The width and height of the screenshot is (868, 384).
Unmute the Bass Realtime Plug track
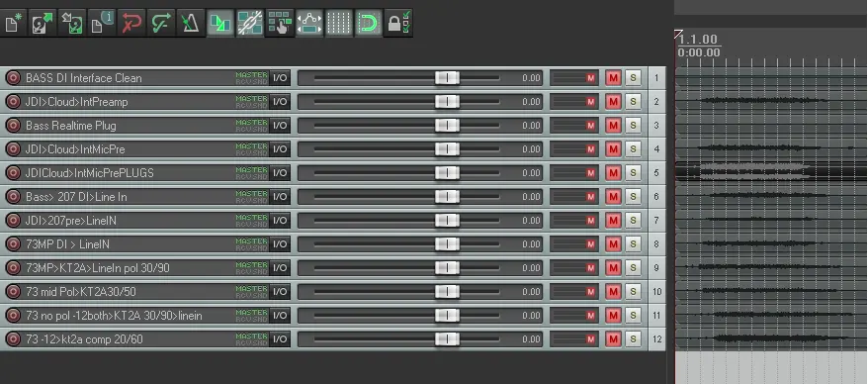(x=613, y=126)
